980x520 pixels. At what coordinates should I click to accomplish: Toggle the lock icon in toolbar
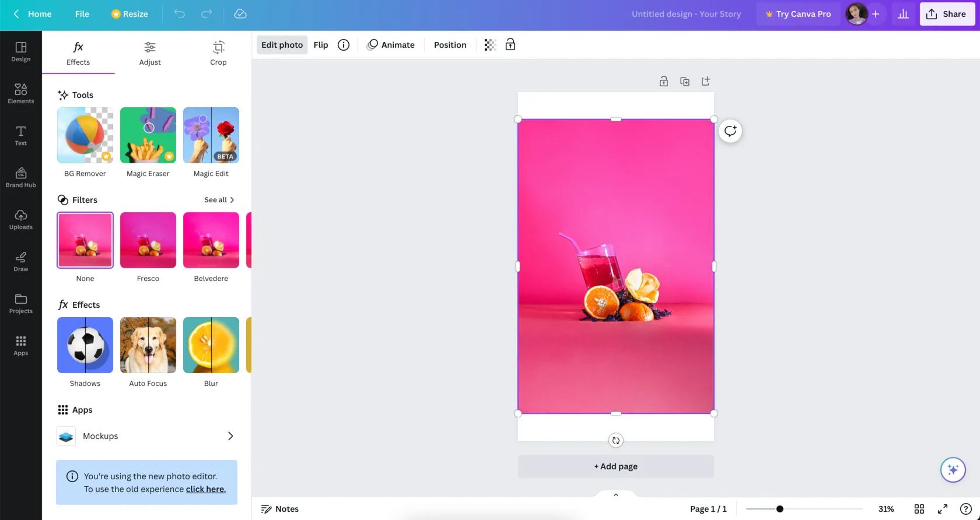[510, 45]
